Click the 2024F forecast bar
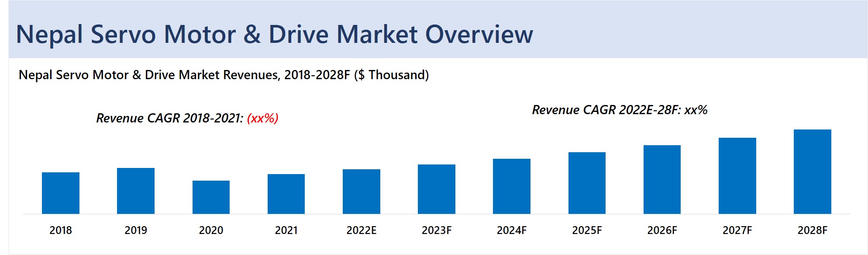This screenshot has width=868, height=255. 512,186
